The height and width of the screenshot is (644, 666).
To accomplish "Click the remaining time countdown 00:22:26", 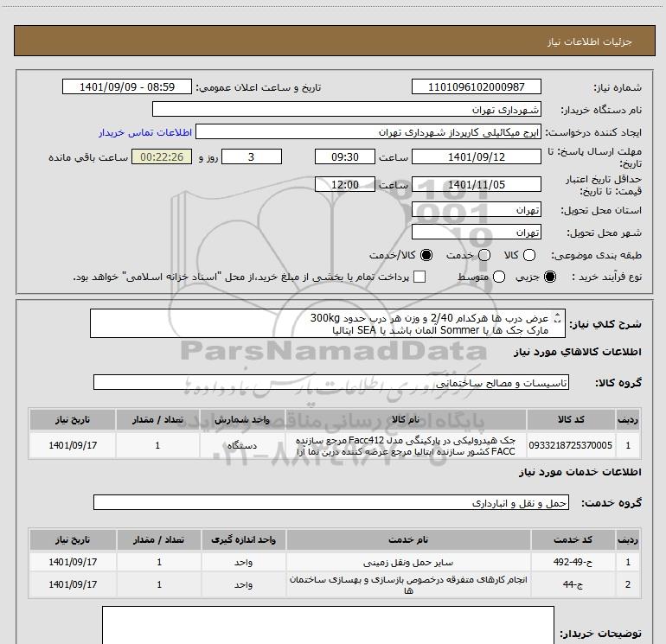I will tap(162, 156).
